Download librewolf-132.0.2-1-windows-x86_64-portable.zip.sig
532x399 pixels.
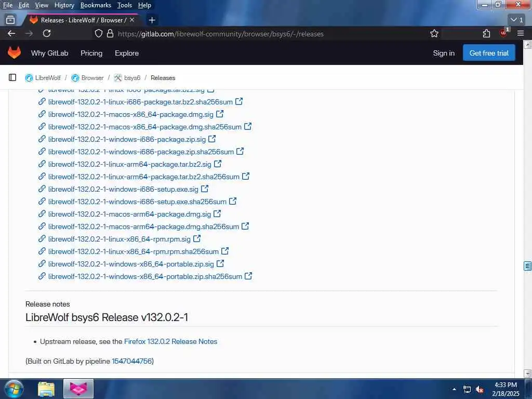(131, 264)
